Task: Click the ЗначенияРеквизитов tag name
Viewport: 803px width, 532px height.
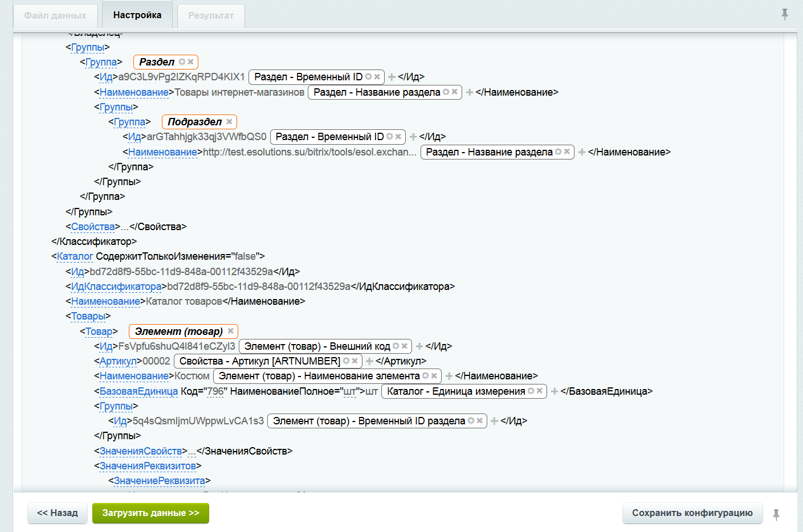Action: 148,466
